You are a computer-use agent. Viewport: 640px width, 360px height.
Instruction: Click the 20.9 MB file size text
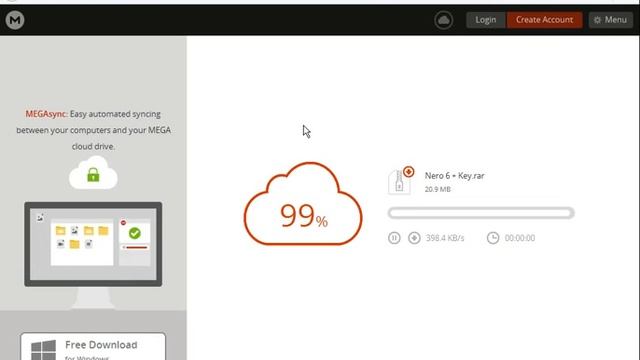(438, 189)
